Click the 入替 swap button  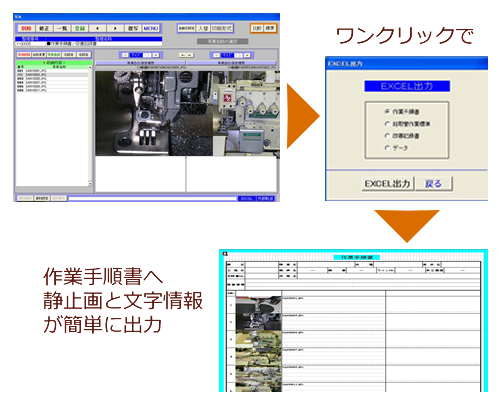point(203,28)
